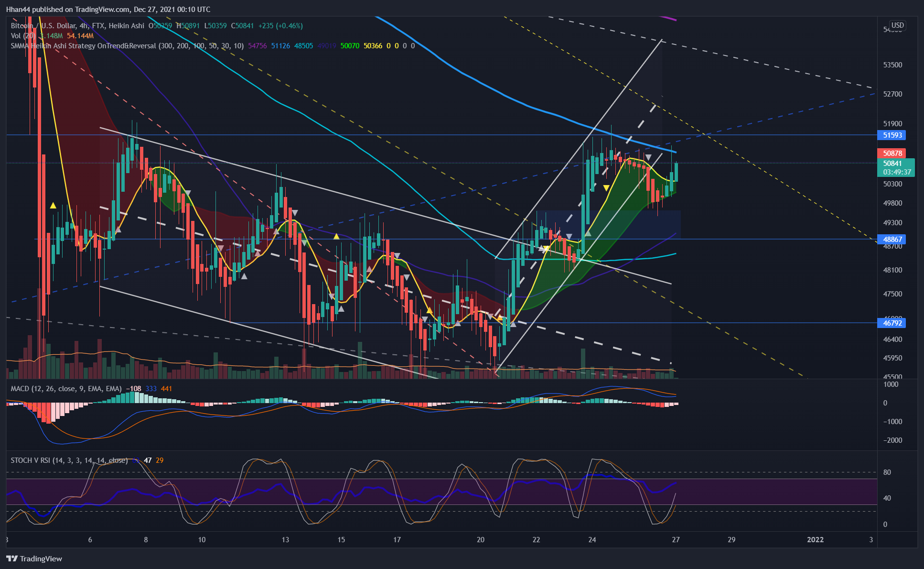
Task: Click date 22 on the time axis
Action: click(x=537, y=540)
